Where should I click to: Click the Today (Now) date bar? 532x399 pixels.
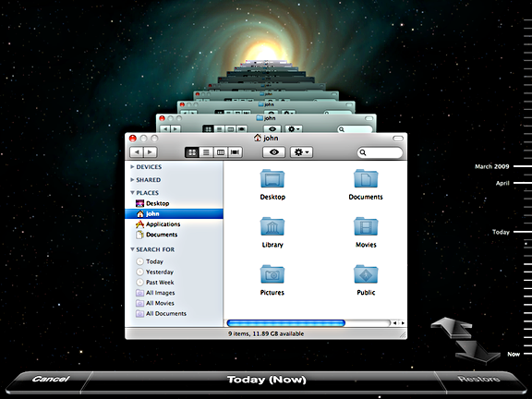pos(266,380)
